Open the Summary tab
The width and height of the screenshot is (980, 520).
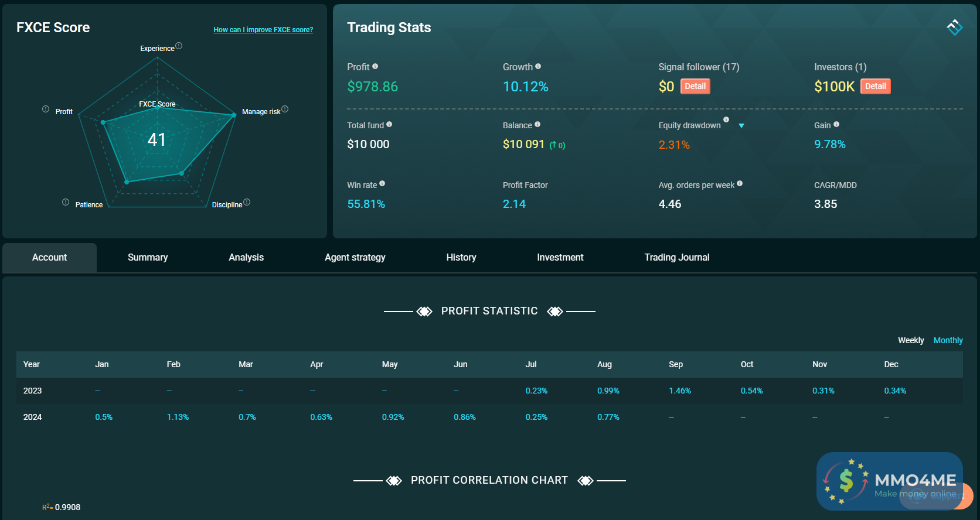point(148,258)
